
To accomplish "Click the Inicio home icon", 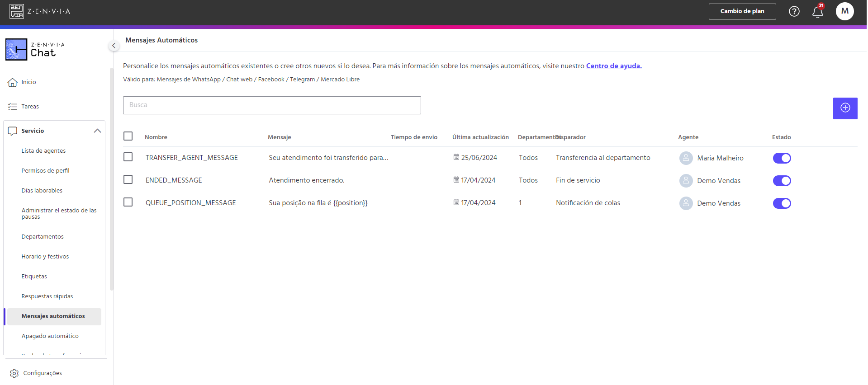I will (13, 82).
